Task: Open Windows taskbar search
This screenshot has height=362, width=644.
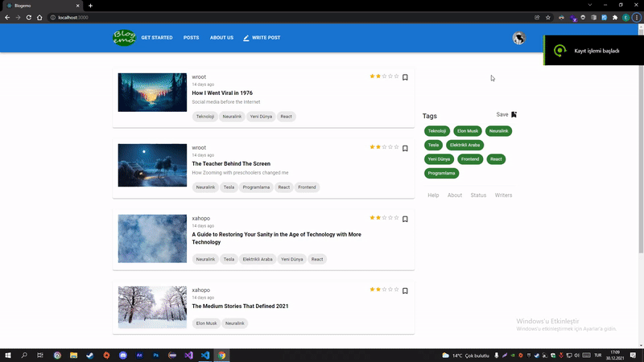Action: coord(24,355)
